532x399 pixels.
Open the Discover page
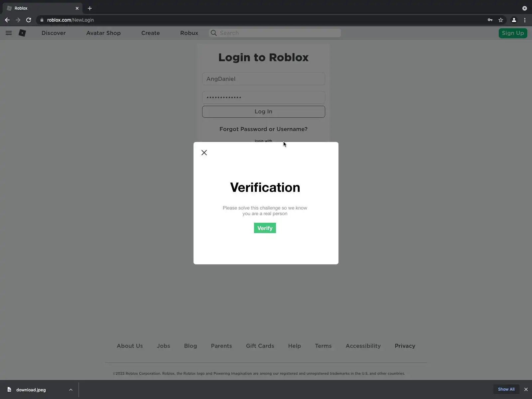pos(54,33)
